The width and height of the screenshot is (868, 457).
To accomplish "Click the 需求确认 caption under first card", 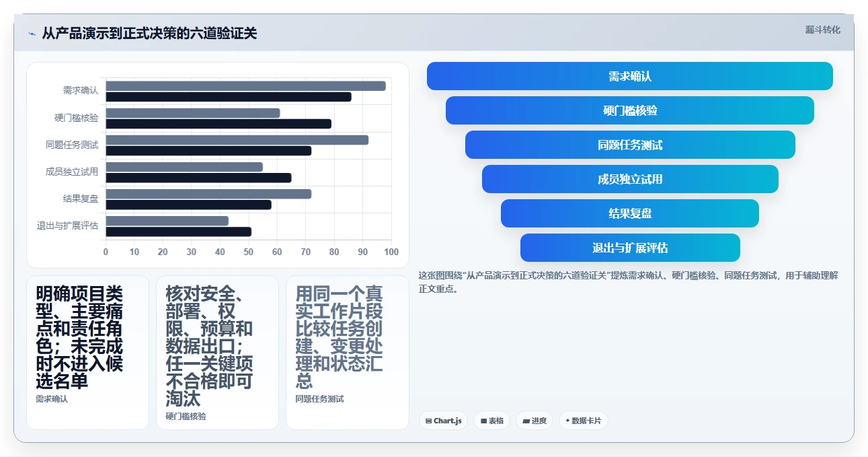I will (x=52, y=399).
